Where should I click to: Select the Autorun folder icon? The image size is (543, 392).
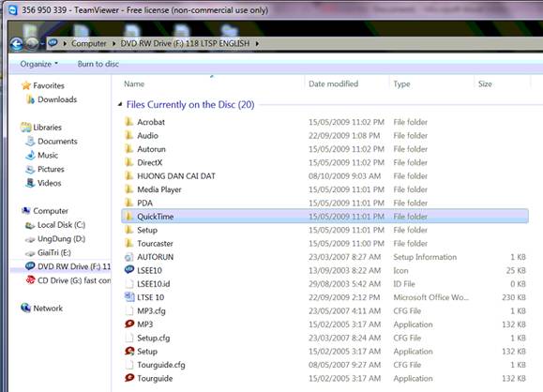click(x=128, y=148)
